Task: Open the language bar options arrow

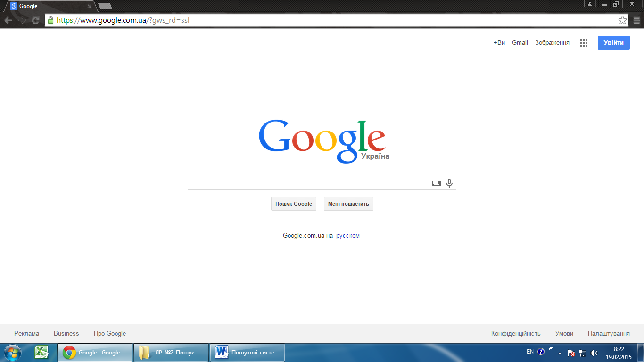Action: coord(551,354)
